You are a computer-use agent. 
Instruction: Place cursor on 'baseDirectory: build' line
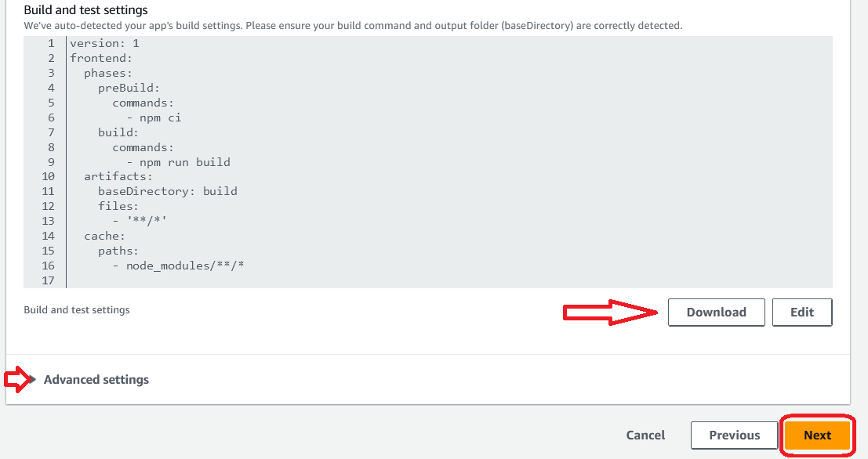pyautogui.click(x=167, y=191)
